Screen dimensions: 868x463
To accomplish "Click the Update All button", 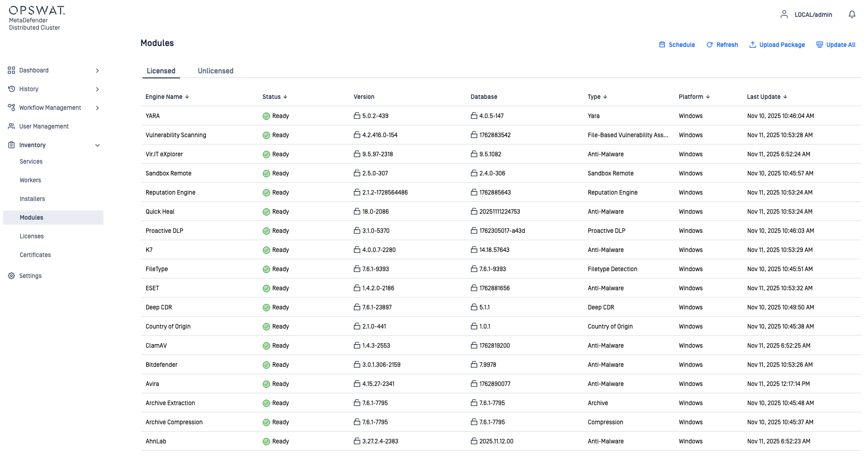I will tap(836, 45).
